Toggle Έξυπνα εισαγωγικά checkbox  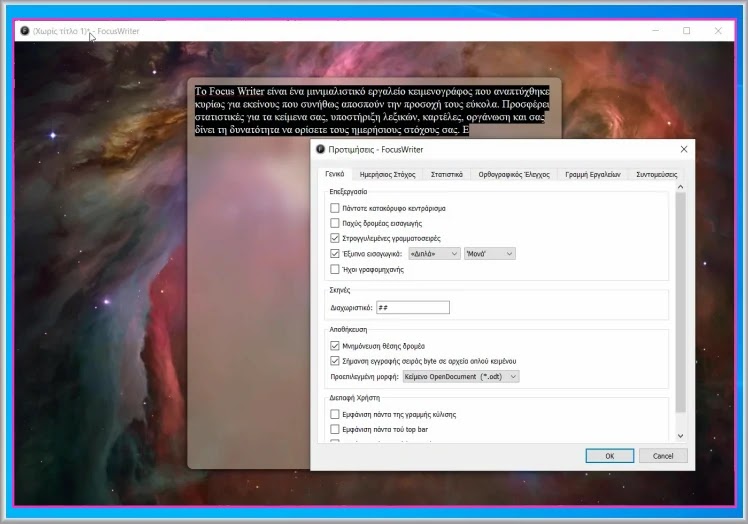[x=335, y=253]
